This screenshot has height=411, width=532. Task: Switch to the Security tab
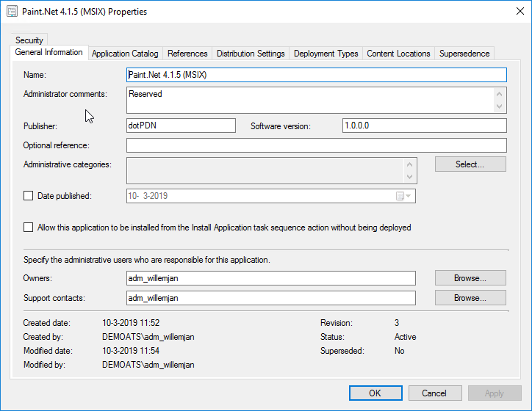point(29,40)
